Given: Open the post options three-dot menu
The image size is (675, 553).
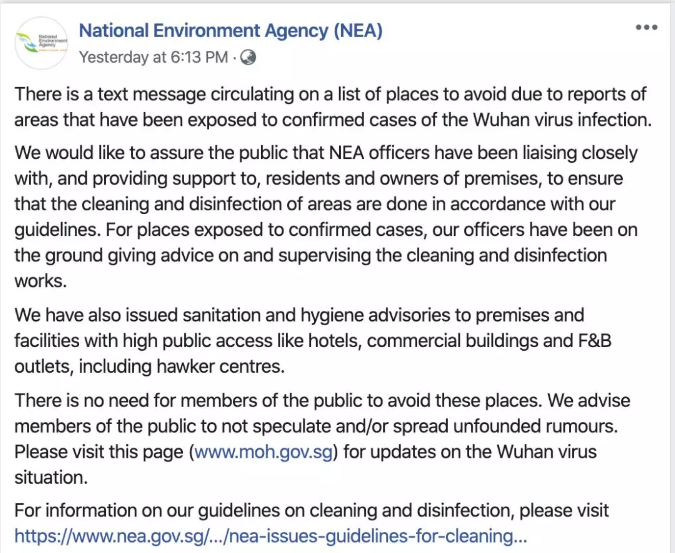Looking at the screenshot, I should point(646,27).
